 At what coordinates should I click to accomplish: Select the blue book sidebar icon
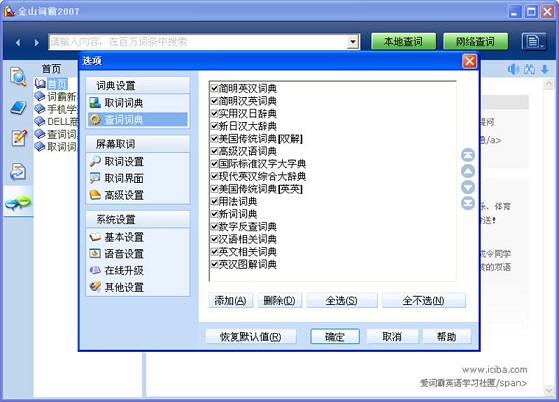(x=18, y=107)
